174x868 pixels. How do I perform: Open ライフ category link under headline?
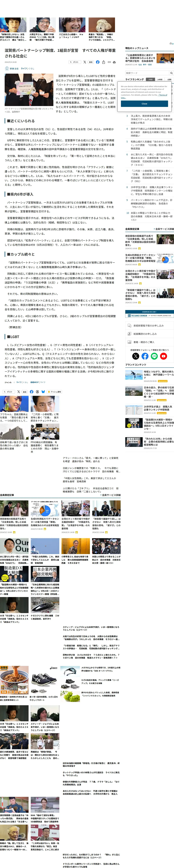pos(24,68)
